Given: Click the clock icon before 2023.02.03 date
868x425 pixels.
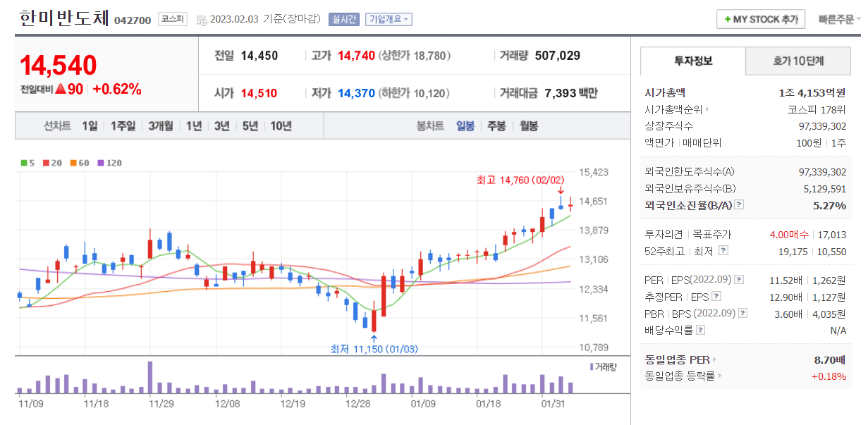Looking at the screenshot, I should [x=202, y=20].
